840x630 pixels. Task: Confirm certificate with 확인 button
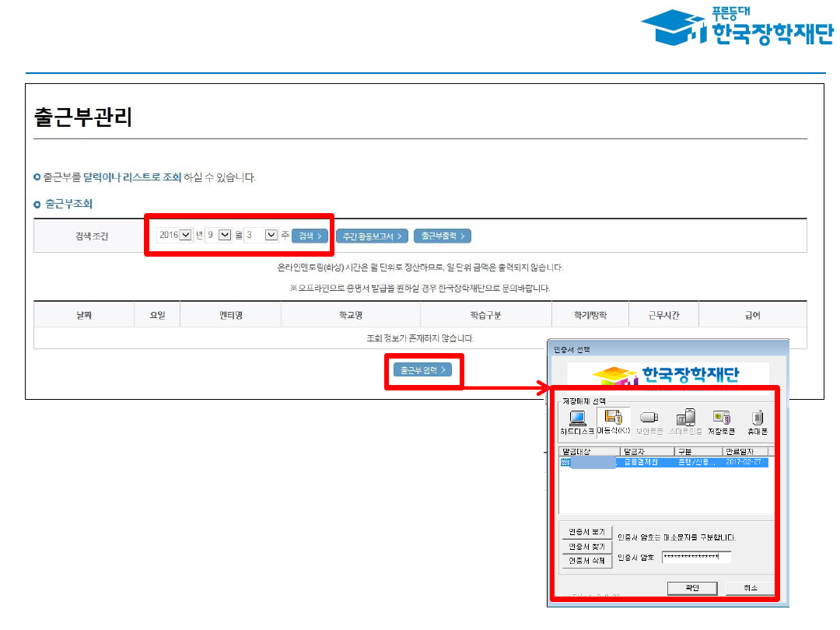pyautogui.click(x=691, y=588)
